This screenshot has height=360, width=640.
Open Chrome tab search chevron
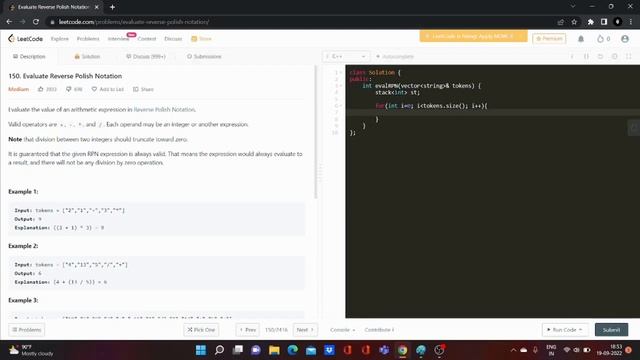point(573,7)
